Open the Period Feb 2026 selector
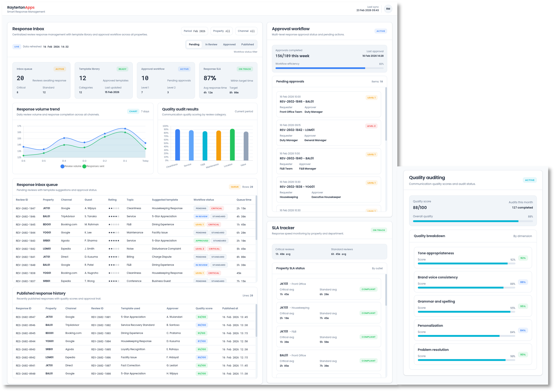Image resolution: width=556 pixels, height=392 pixels. pyautogui.click(x=194, y=31)
